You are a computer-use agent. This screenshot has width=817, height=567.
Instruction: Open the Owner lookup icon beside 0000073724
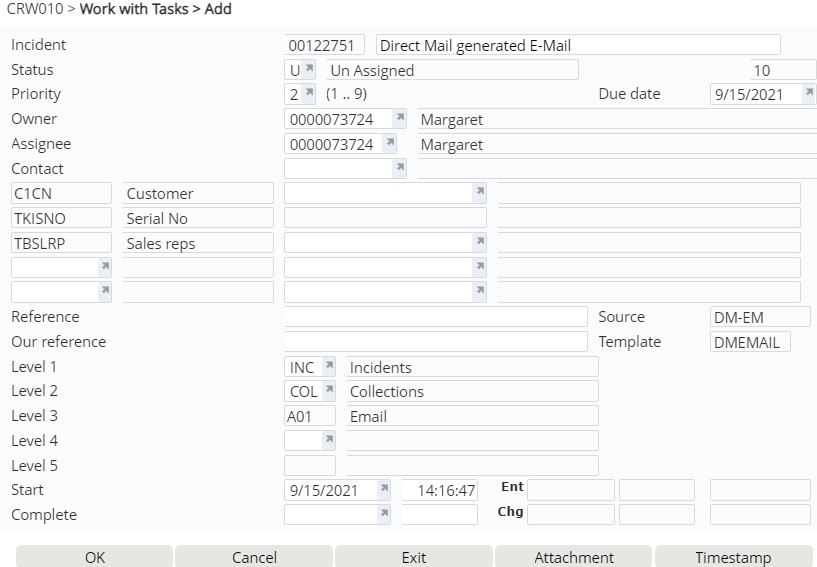(x=399, y=119)
